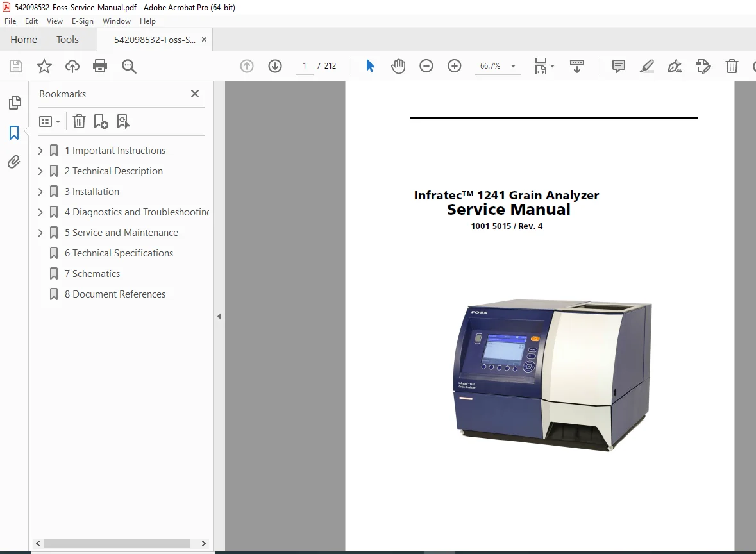
Task: Open the View menu
Action: tap(55, 21)
